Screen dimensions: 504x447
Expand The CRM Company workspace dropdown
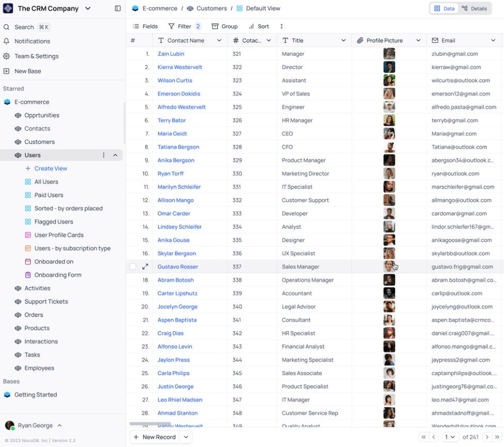(88, 8)
